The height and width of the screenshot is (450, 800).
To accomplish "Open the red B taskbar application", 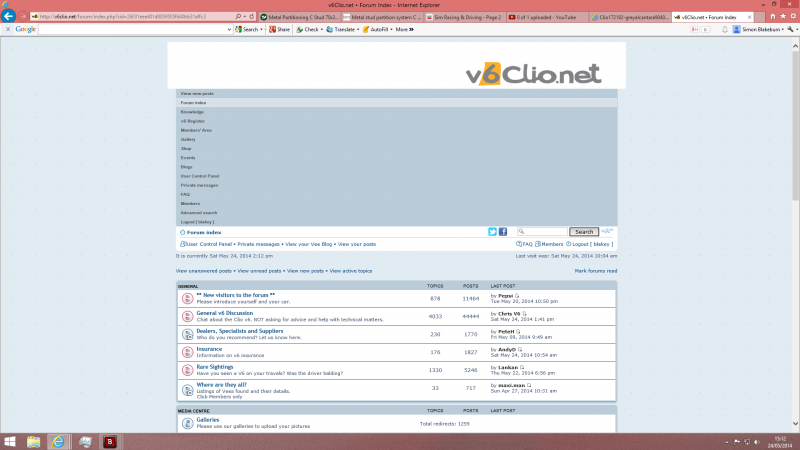I will point(110,441).
